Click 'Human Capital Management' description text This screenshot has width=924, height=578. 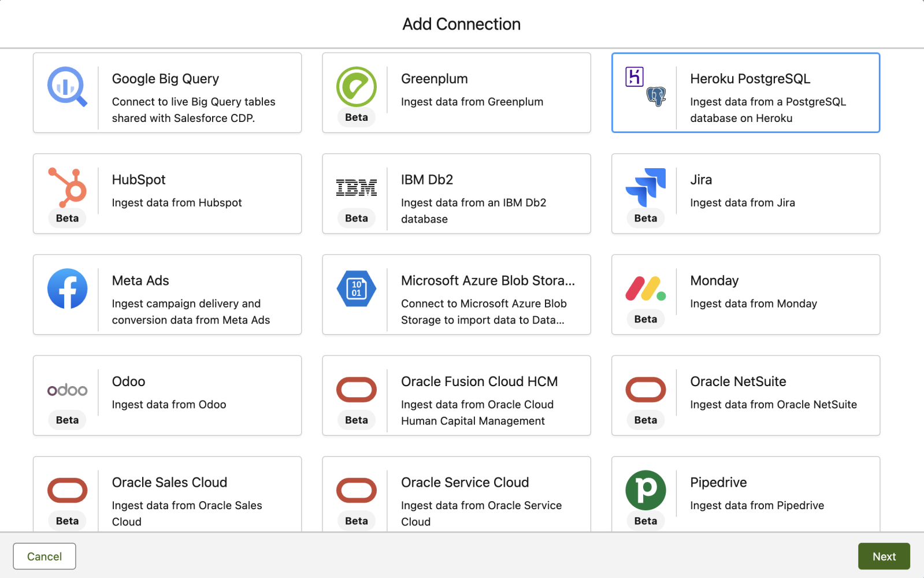point(473,421)
